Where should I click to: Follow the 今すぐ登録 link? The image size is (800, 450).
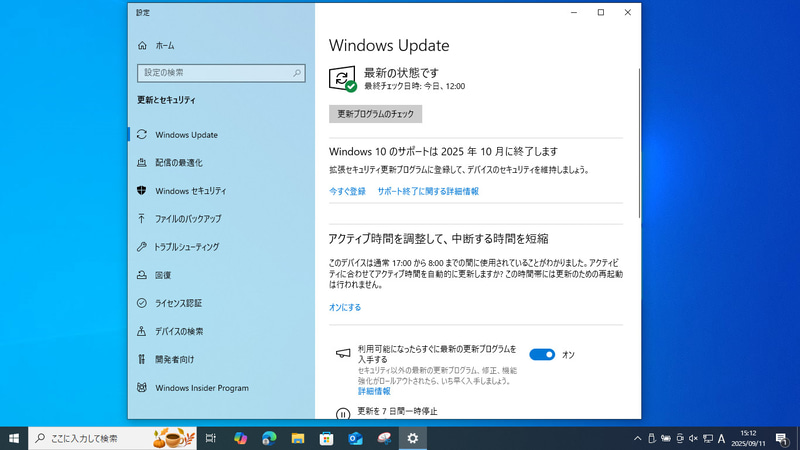pyautogui.click(x=347, y=191)
